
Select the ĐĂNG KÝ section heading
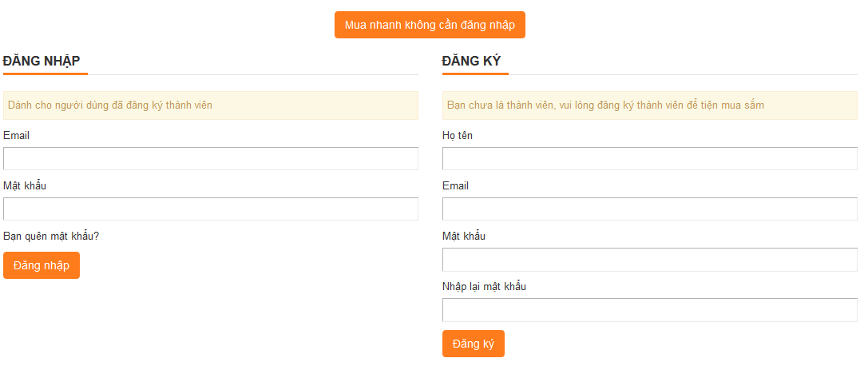472,61
